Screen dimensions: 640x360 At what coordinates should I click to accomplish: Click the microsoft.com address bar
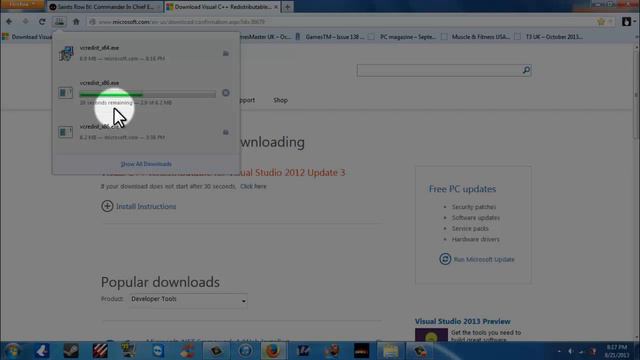341,22
